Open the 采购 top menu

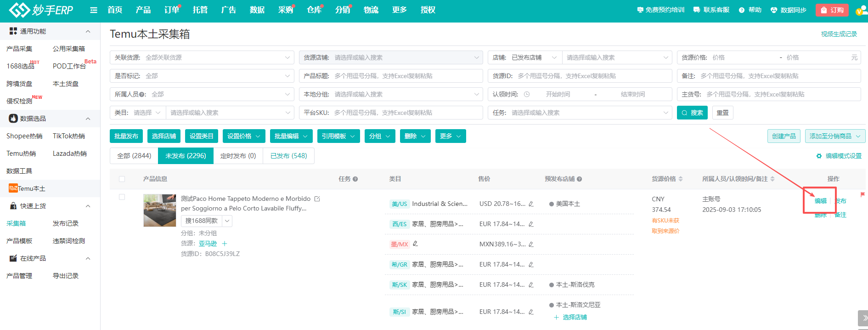286,10
